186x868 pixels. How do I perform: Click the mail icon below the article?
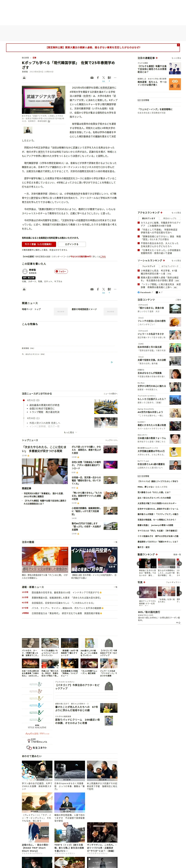[x=92, y=289]
